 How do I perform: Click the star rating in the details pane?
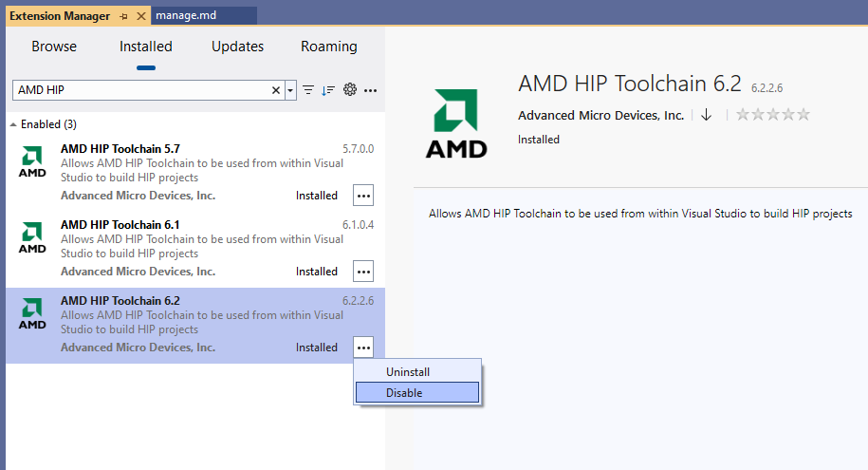coord(773,115)
